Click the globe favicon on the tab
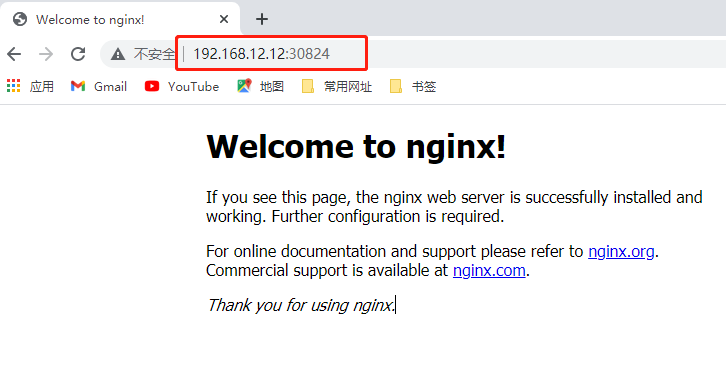This screenshot has width=726, height=368. tap(20, 19)
